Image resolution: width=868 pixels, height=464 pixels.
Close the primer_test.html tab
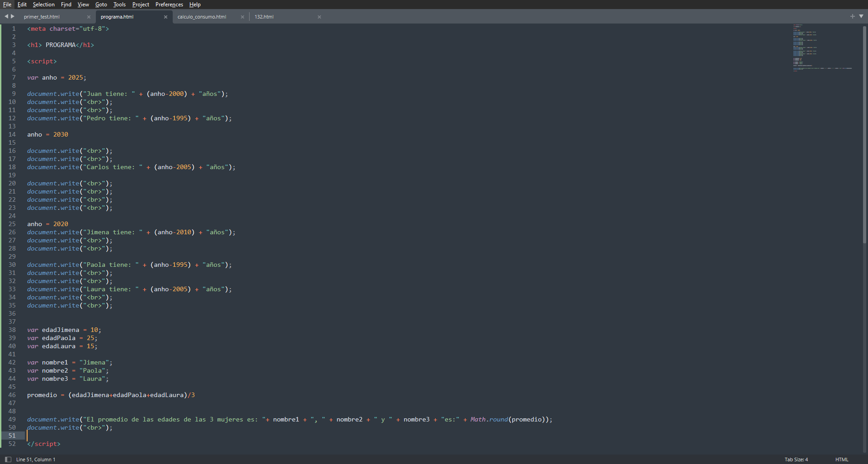(89, 17)
